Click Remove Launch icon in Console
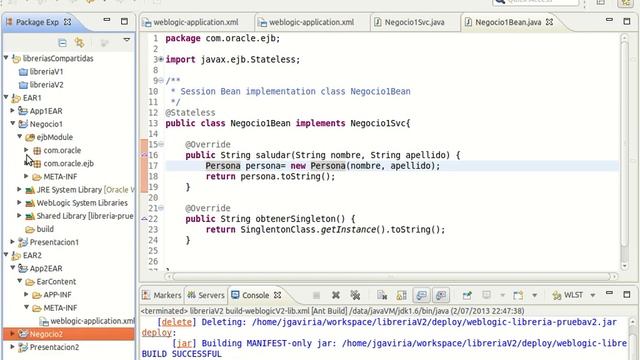This screenshot has height=360, width=640. tap(336, 295)
